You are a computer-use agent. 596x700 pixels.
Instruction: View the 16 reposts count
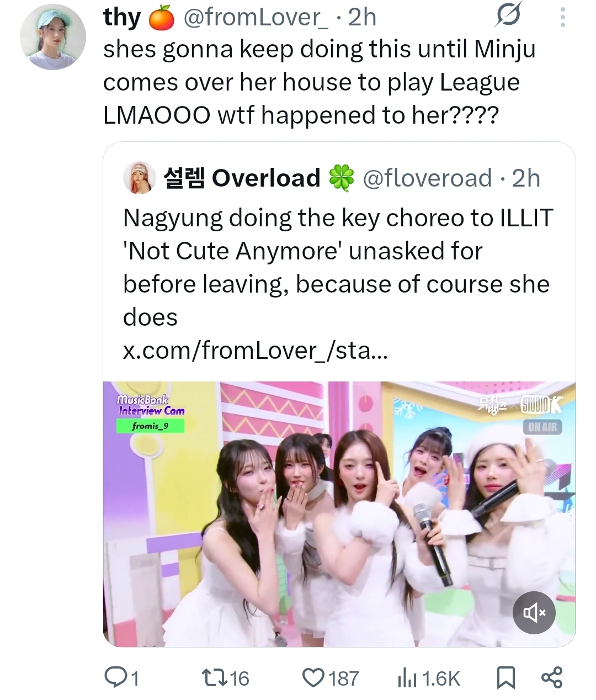pyautogui.click(x=239, y=678)
